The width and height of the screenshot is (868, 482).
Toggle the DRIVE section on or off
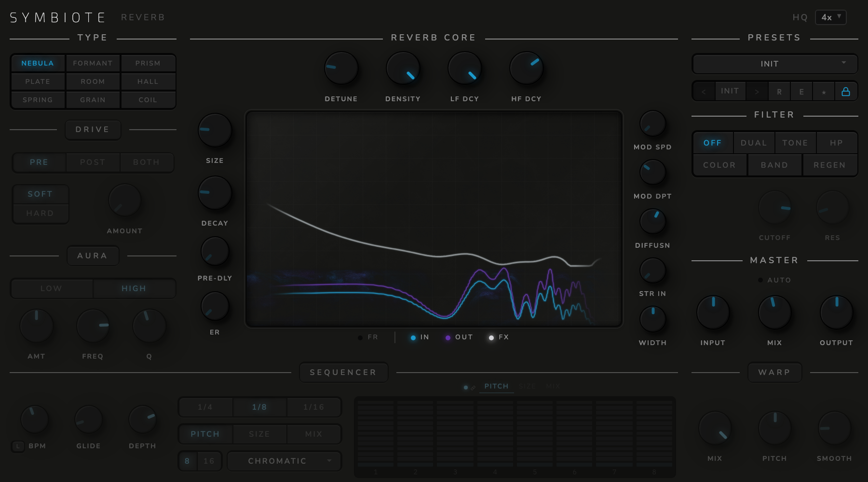point(93,130)
